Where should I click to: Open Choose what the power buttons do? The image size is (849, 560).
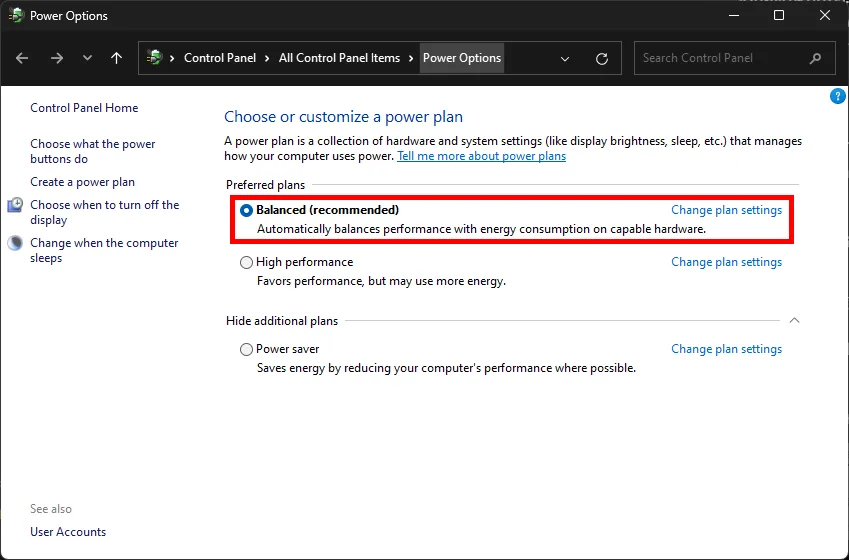93,151
